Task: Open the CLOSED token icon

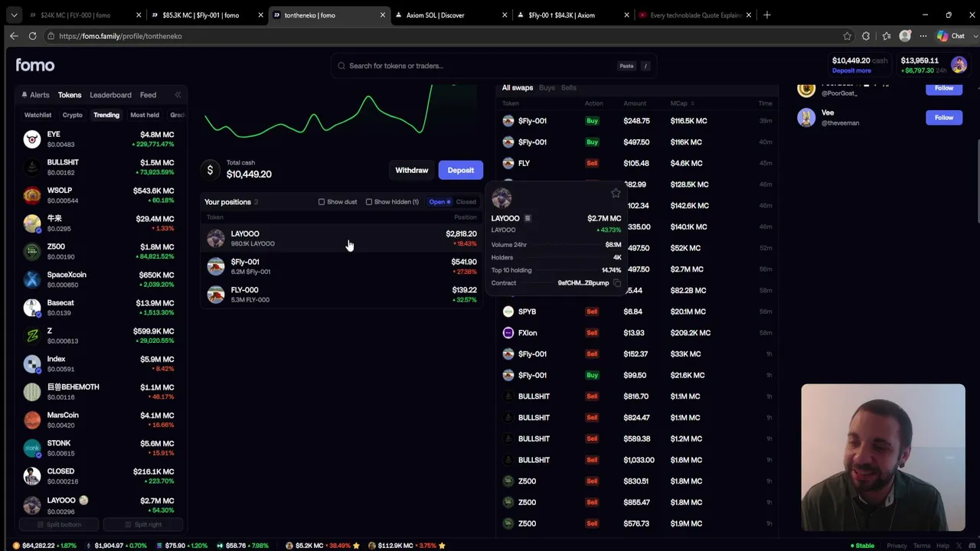Action: [31, 476]
